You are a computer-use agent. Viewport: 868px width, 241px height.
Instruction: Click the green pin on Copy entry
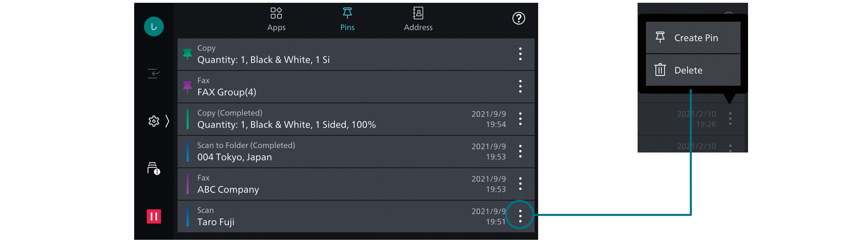pyautogui.click(x=187, y=54)
